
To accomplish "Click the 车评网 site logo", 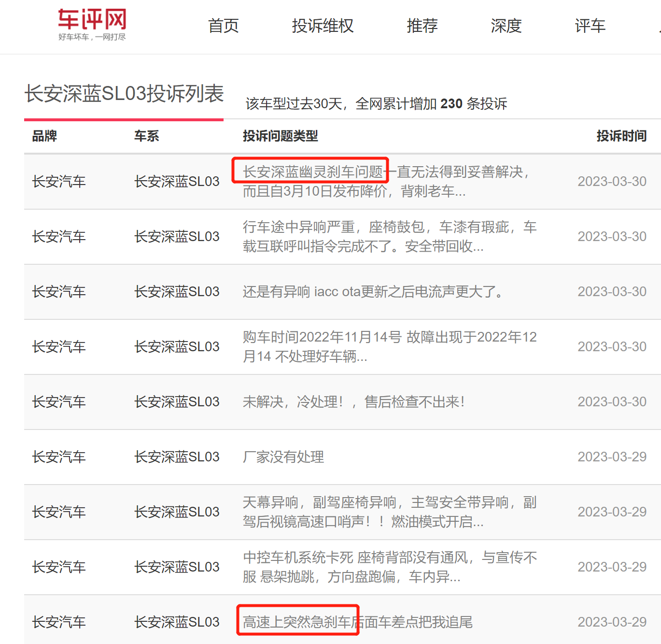I will point(92,25).
